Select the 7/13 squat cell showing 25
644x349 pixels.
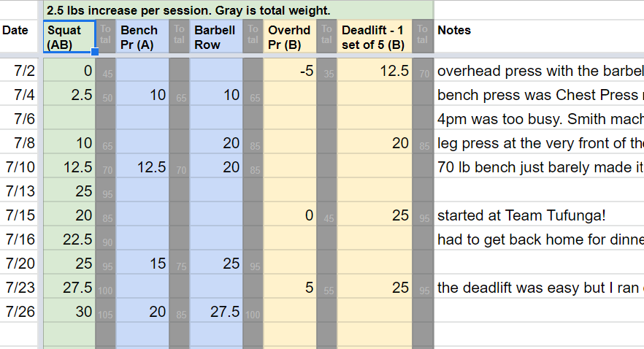[x=69, y=191]
